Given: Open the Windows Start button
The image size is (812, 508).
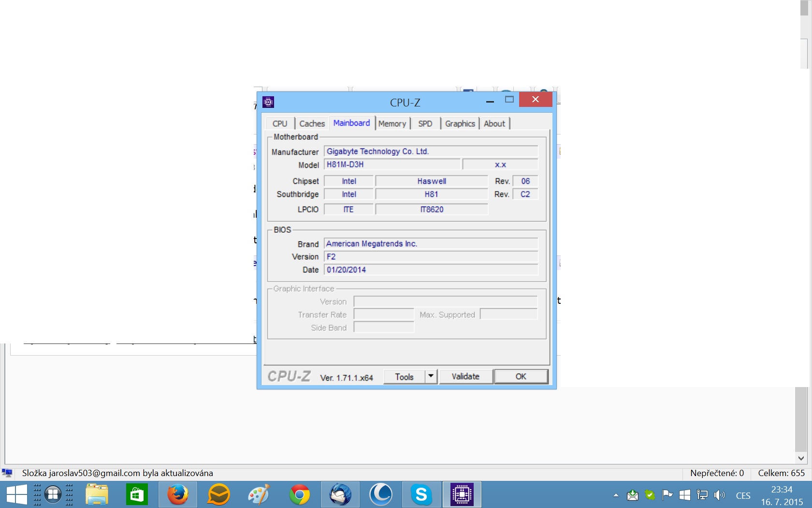Looking at the screenshot, I should coord(17,494).
